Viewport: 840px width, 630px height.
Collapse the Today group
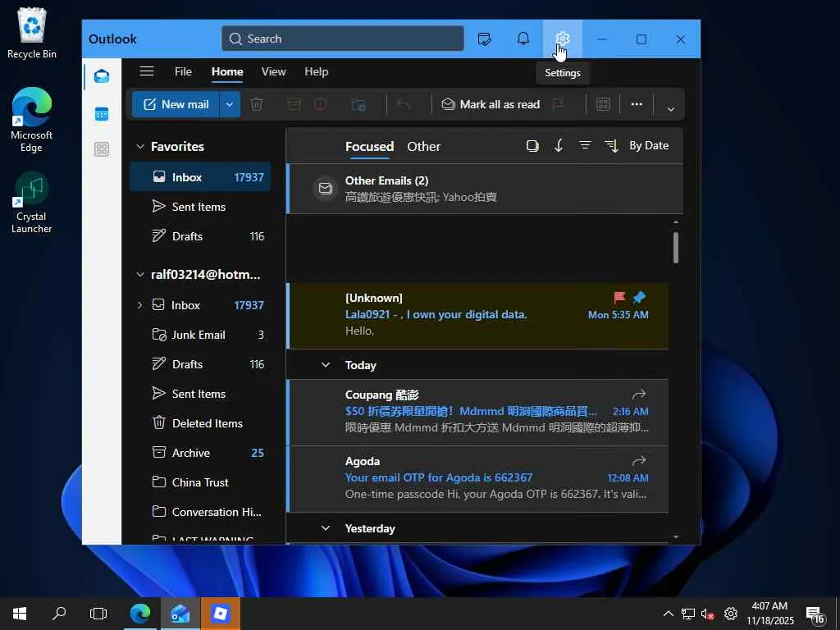point(325,365)
